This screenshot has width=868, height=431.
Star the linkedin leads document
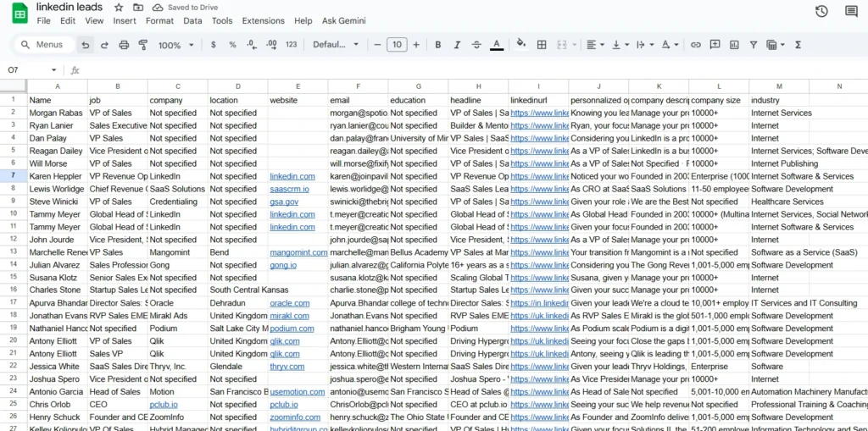[119, 8]
